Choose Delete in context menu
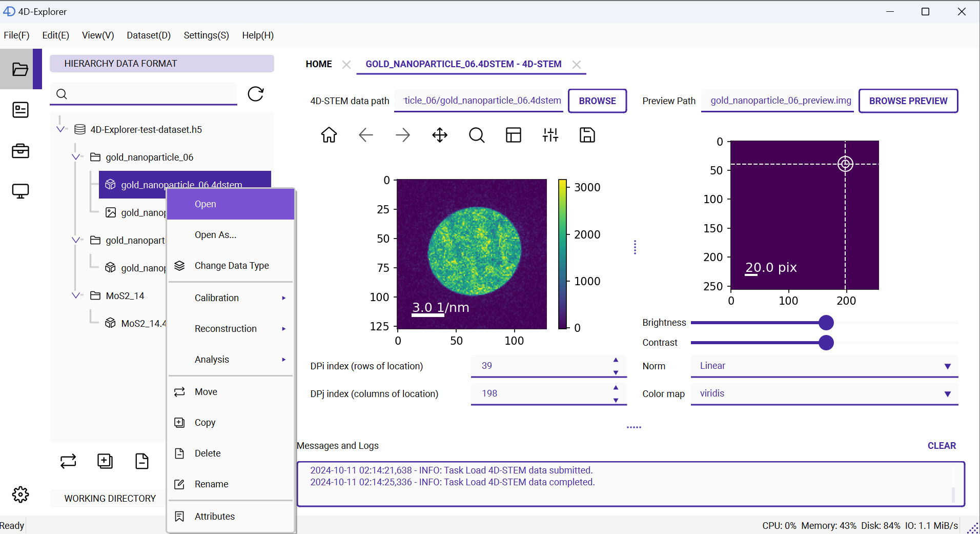980x534 pixels. 231,453
